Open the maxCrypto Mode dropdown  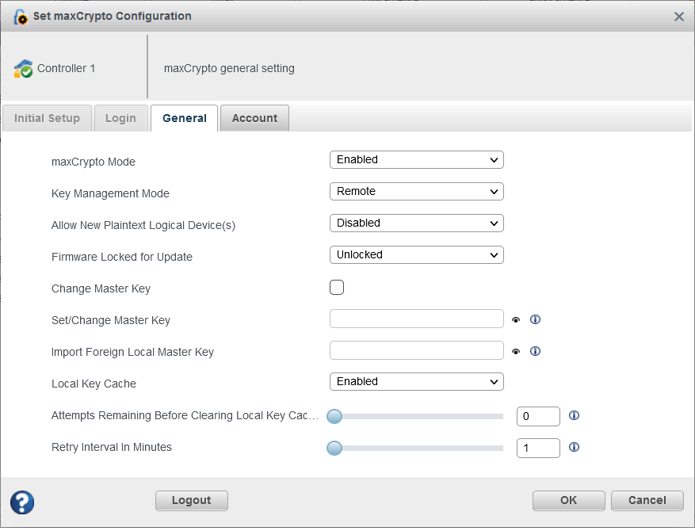[x=416, y=160]
